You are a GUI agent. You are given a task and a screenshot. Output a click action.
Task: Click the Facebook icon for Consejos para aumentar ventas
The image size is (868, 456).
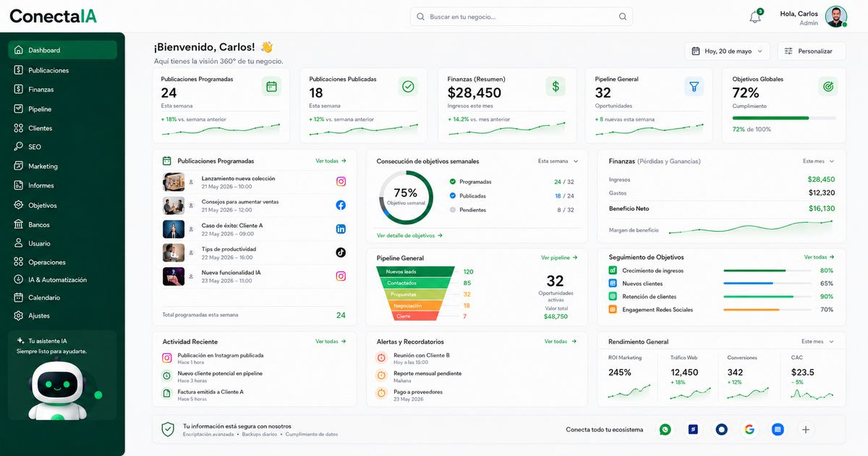point(341,205)
